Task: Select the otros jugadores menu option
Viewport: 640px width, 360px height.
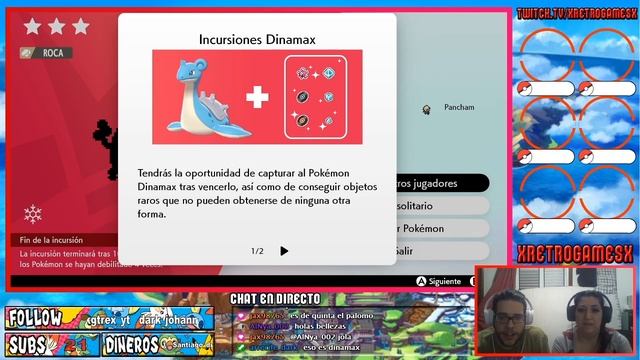Action: (x=442, y=183)
